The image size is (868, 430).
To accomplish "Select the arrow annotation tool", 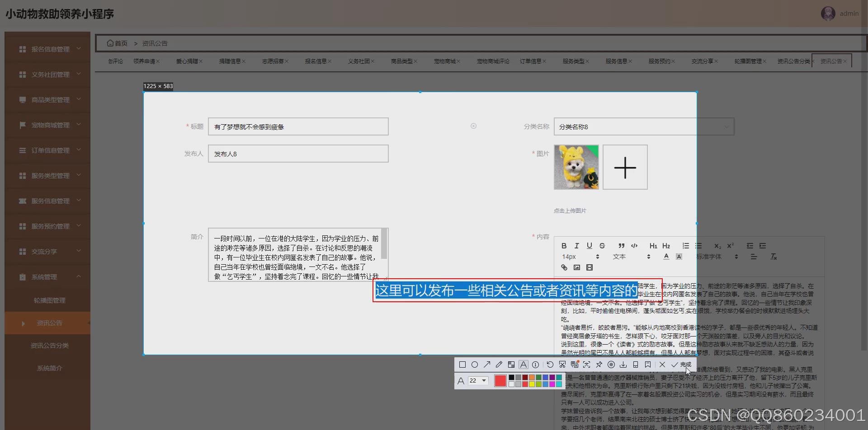I will pyautogui.click(x=487, y=365).
